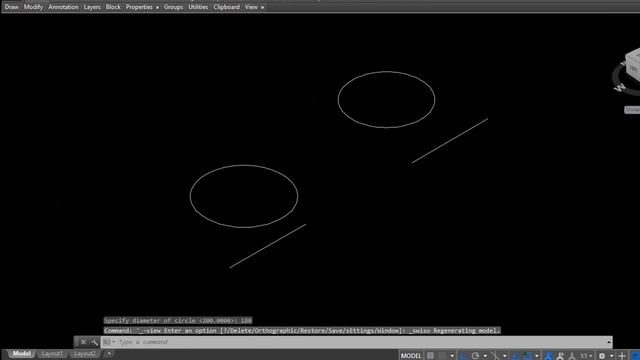
Task: Click the MODEL space status button
Action: [411, 356]
